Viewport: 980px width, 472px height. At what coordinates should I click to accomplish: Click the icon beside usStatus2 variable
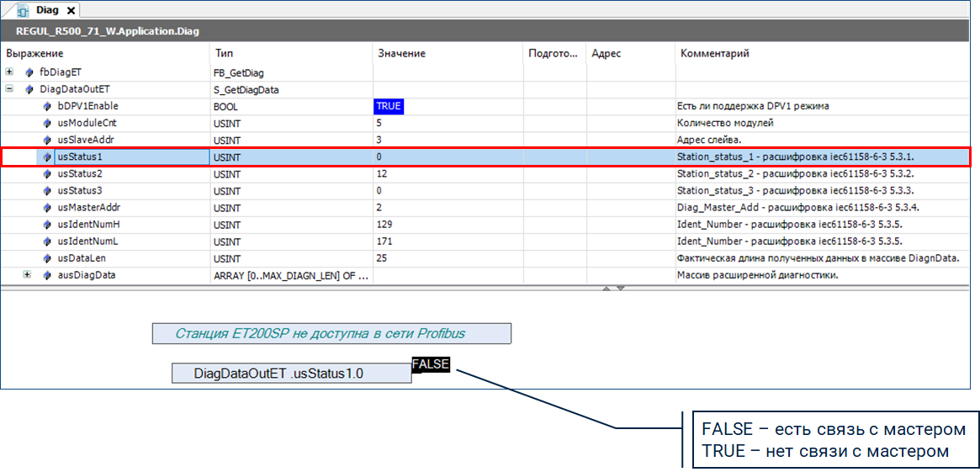pyautogui.click(x=48, y=173)
